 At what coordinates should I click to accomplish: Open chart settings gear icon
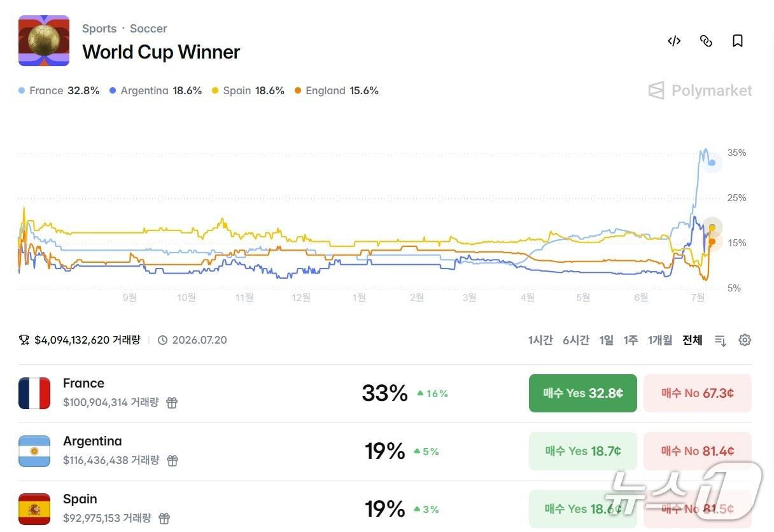click(x=745, y=340)
